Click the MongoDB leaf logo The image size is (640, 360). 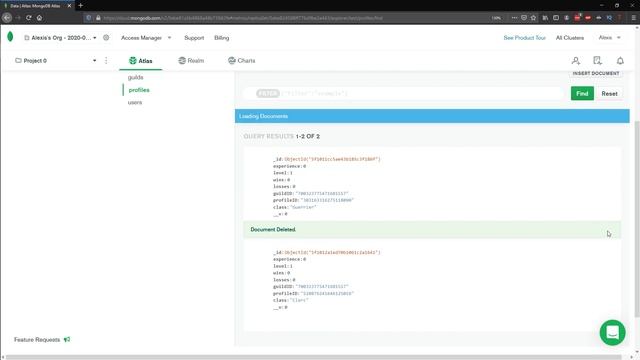(10, 37)
